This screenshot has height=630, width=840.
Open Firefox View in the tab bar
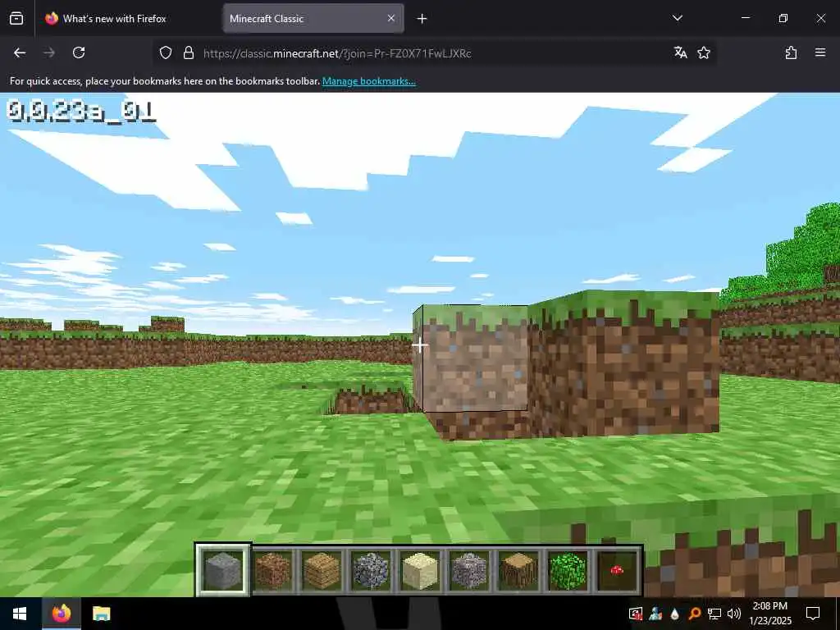pyautogui.click(x=16, y=18)
